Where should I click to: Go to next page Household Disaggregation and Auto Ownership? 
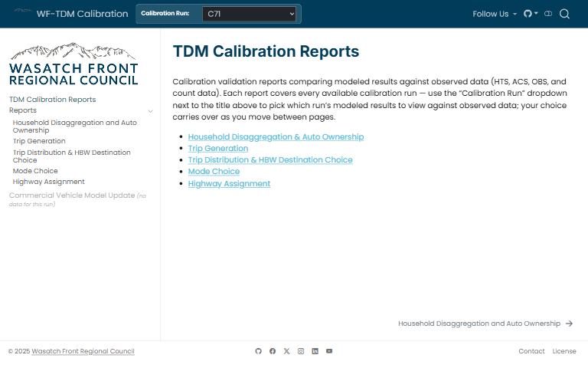pyautogui.click(x=479, y=324)
